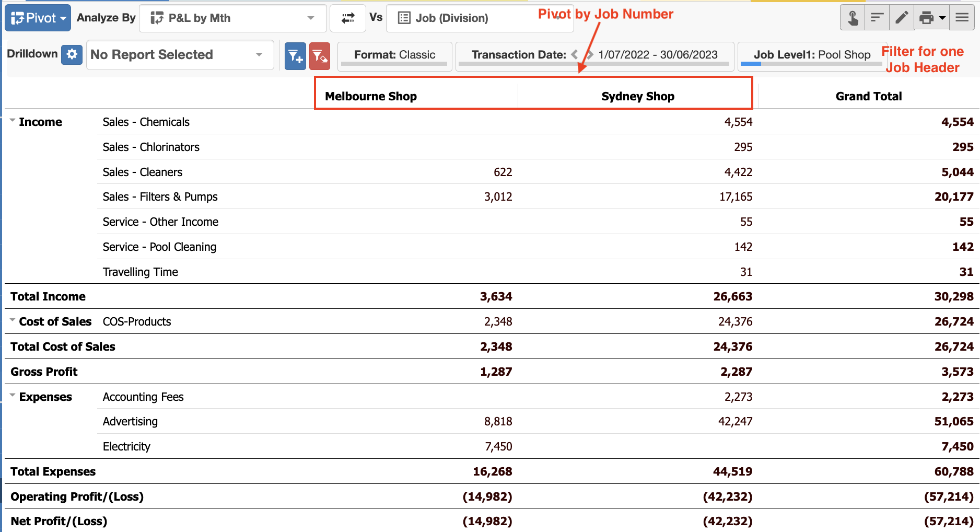Viewport: 980px width, 532px height.
Task: Click Grand Total Gross Profit value 3,573
Action: pyautogui.click(x=957, y=372)
